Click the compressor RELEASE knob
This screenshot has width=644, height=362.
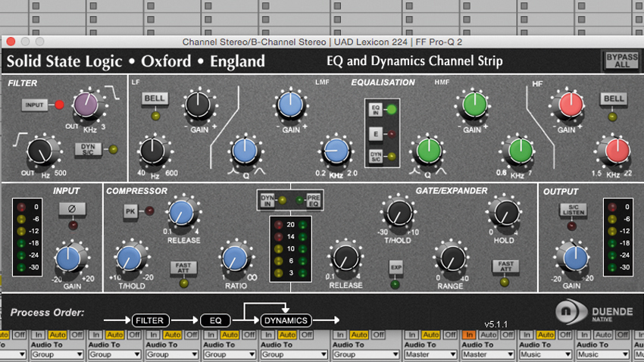[x=182, y=213]
